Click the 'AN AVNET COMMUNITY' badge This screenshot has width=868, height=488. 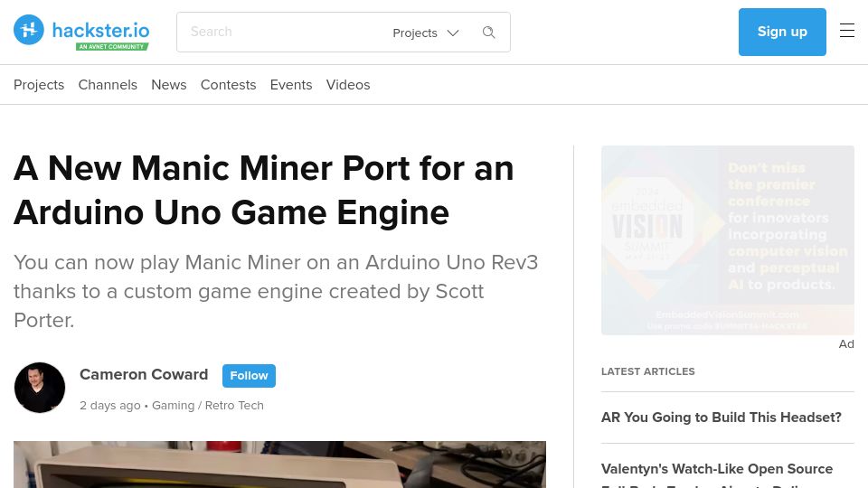pyautogui.click(x=112, y=46)
